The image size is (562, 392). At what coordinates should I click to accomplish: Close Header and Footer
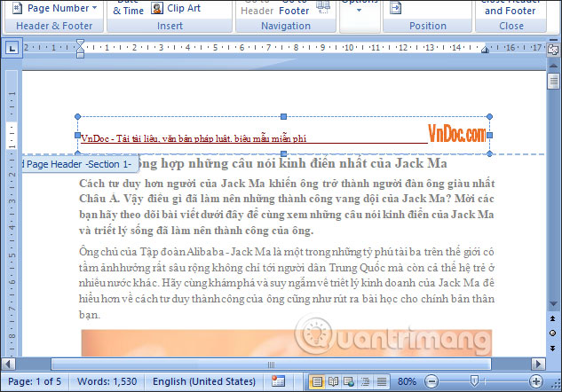point(510,9)
